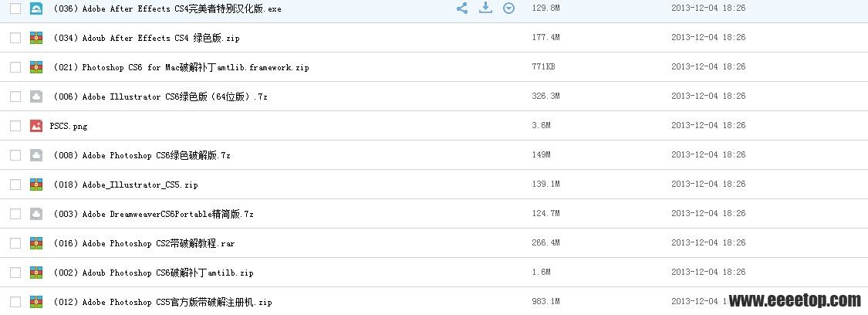This screenshot has height=315, width=868.
Task: Open the PSCS.png file name
Action: point(69,126)
